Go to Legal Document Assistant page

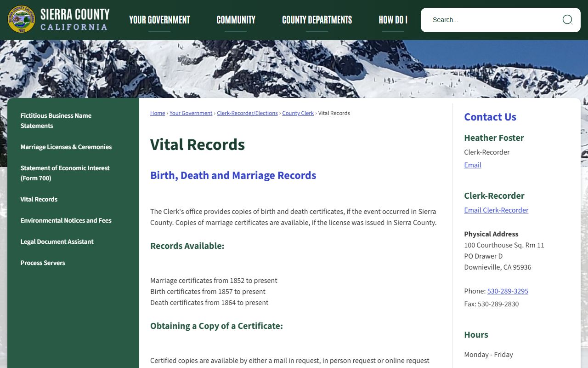pyautogui.click(x=57, y=241)
